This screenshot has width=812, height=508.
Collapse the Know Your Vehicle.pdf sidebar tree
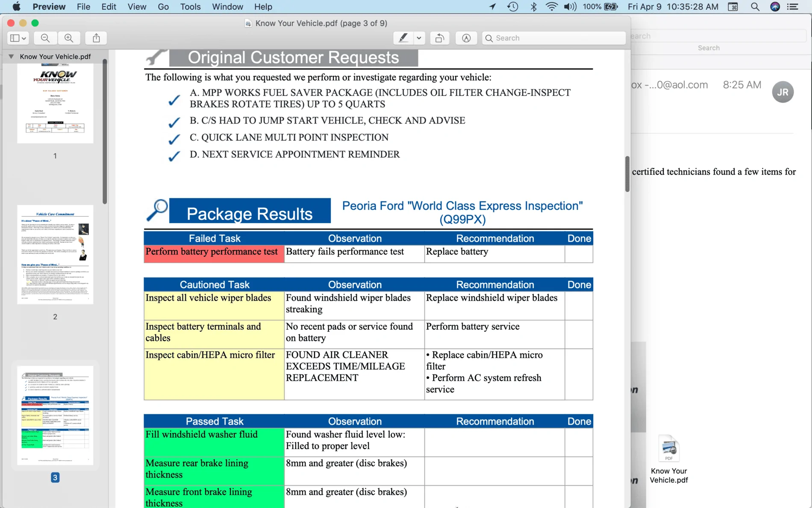(11, 56)
